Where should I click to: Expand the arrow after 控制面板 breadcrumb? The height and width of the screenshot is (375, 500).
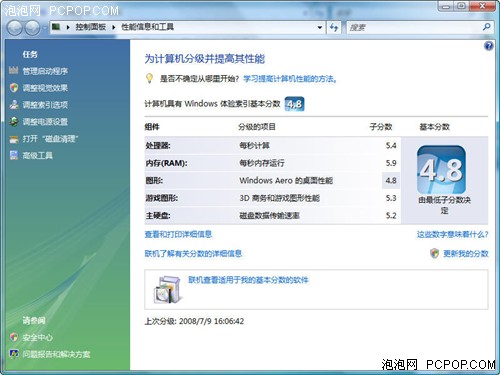113,27
